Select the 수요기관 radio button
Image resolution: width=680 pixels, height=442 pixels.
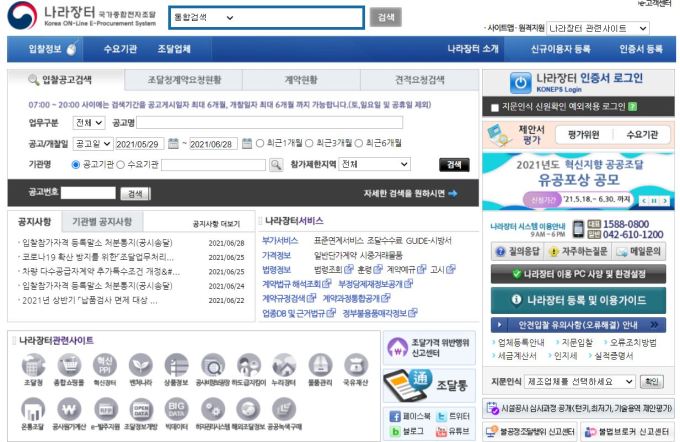pyautogui.click(x=122, y=164)
